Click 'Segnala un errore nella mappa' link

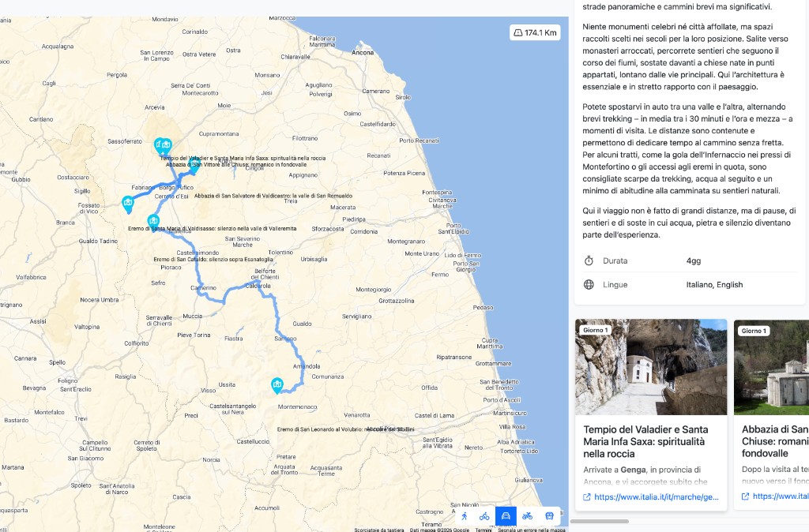click(x=532, y=530)
